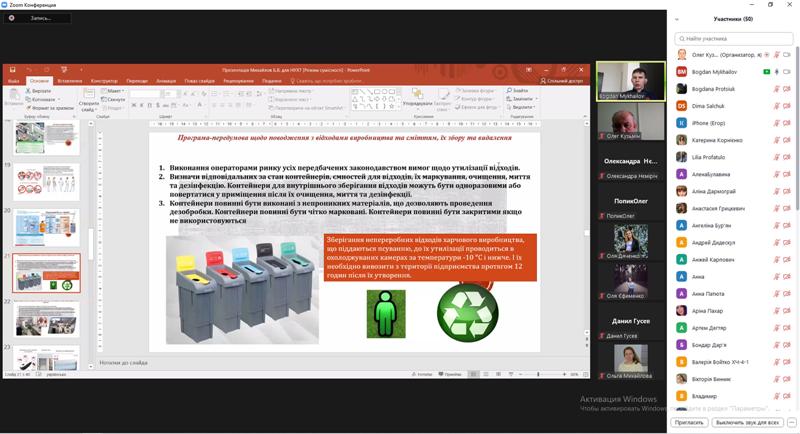
Task: Click the Save icon in PowerPoint quick access toolbar
Action: (x=13, y=69)
